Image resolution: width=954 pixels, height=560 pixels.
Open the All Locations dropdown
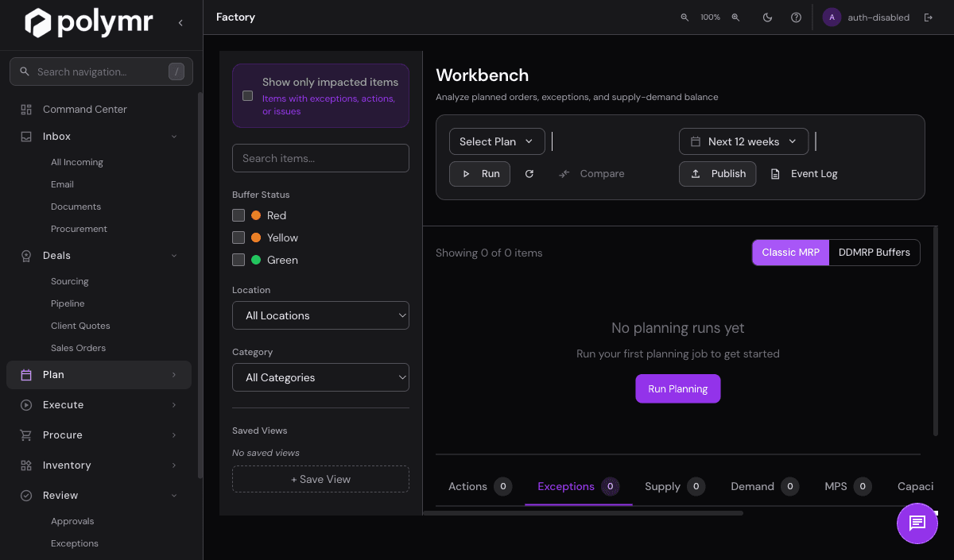pos(320,315)
